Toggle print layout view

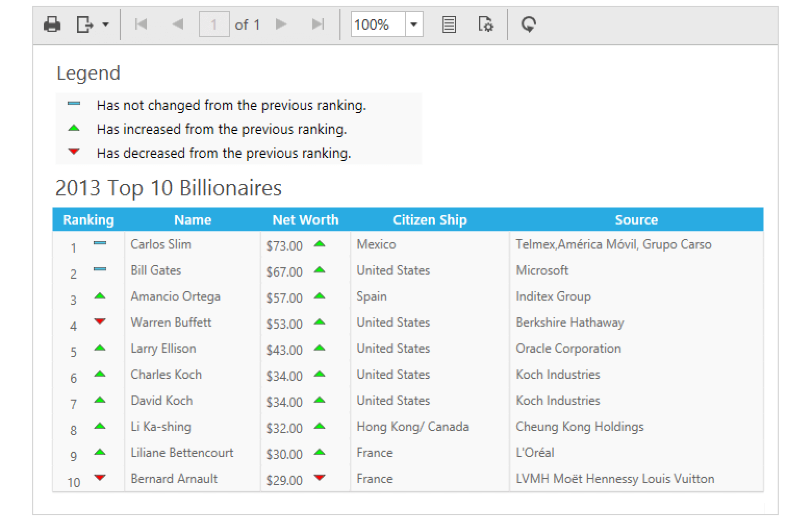point(449,24)
